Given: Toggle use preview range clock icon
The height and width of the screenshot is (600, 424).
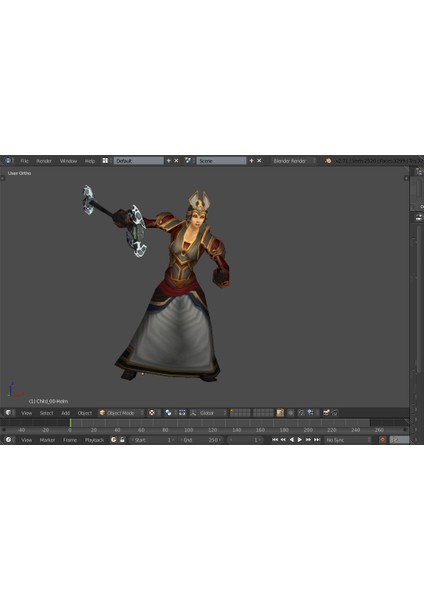Looking at the screenshot, I should [114, 440].
